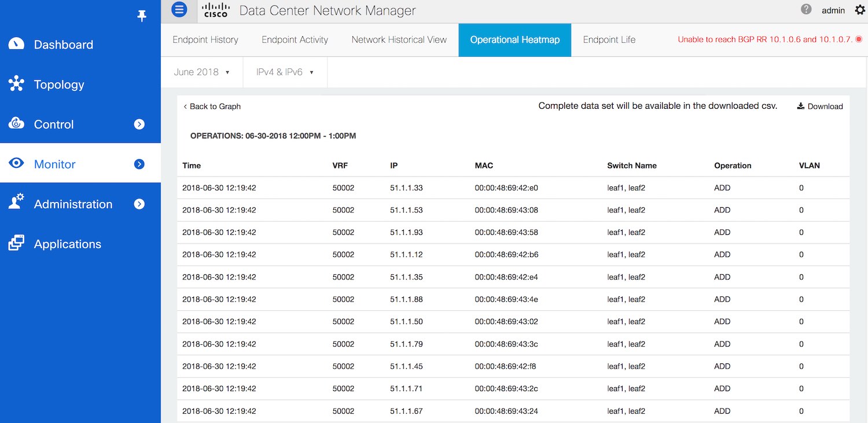868x423 pixels.
Task: Open the IPv4 & IPv6 dropdown
Action: tap(285, 72)
